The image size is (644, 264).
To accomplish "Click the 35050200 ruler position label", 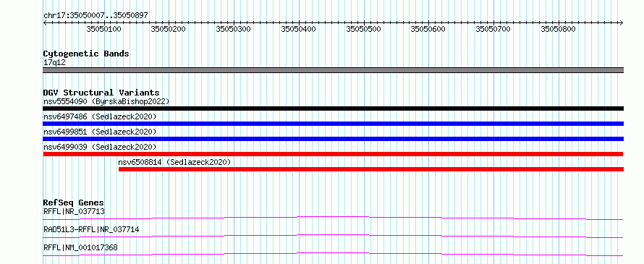I will click(x=169, y=29).
